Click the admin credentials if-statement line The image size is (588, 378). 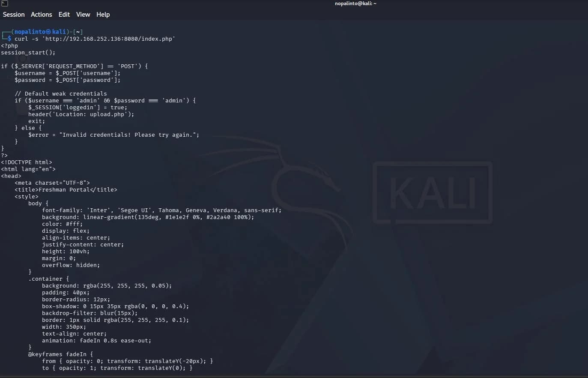pos(105,100)
